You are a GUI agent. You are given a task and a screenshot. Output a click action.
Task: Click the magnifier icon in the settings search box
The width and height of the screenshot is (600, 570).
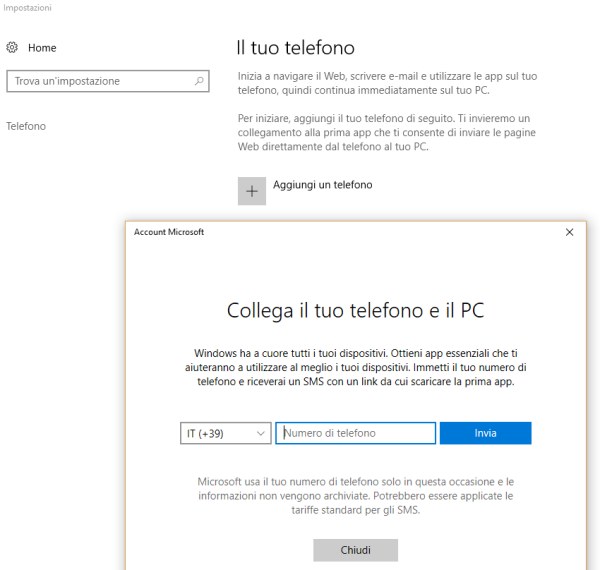199,81
